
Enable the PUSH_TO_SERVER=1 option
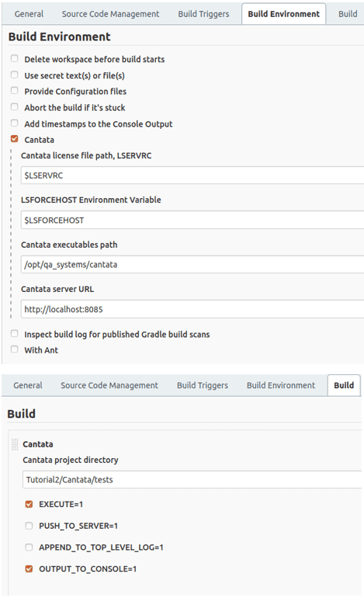tap(29, 526)
